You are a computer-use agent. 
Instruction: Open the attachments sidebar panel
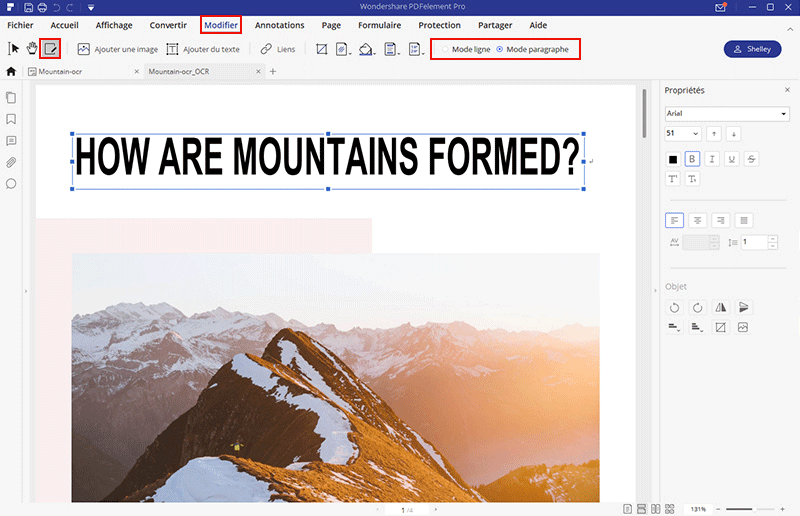pos(11,162)
